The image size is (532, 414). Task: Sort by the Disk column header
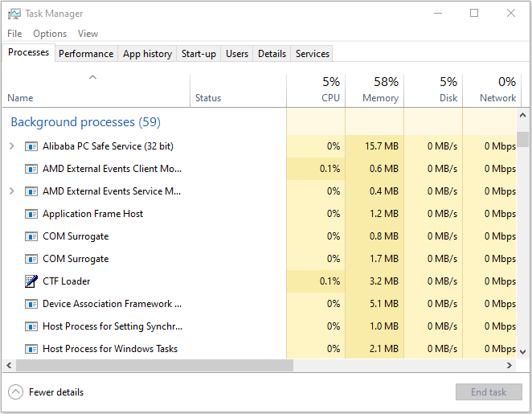pos(433,91)
